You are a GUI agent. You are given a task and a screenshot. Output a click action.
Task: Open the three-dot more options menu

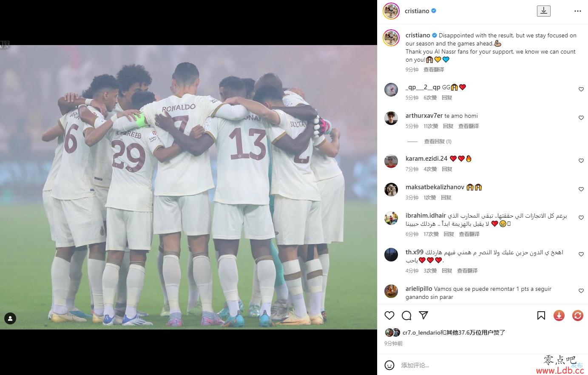click(577, 11)
